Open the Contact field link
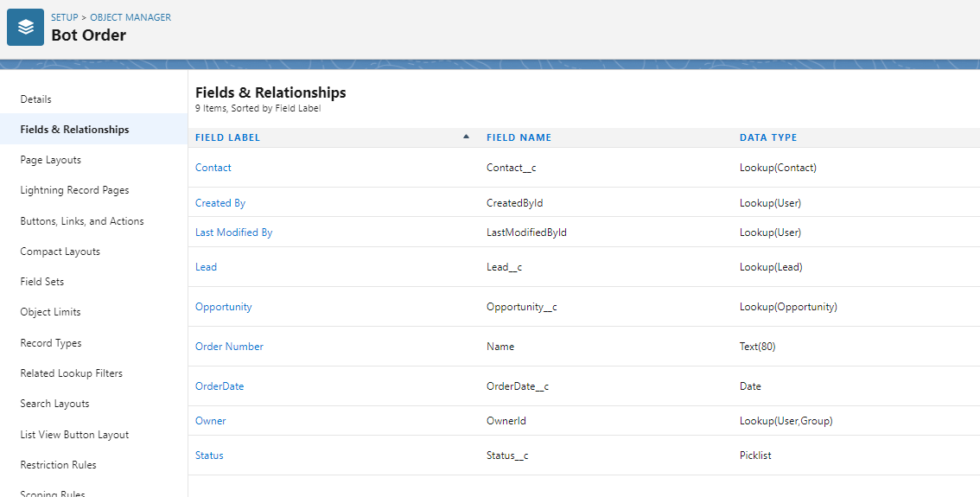The height and width of the screenshot is (497, 980). point(213,168)
